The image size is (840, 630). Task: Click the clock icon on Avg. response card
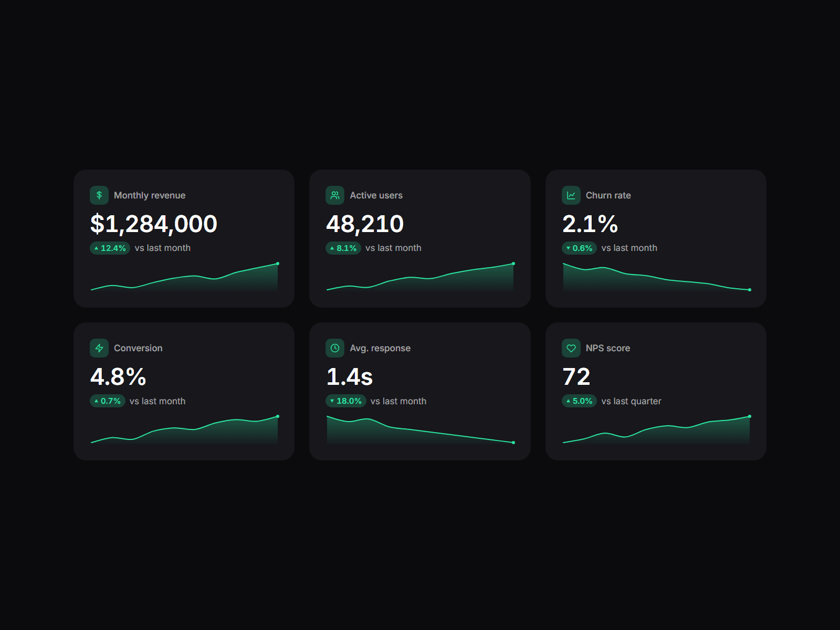(x=335, y=348)
